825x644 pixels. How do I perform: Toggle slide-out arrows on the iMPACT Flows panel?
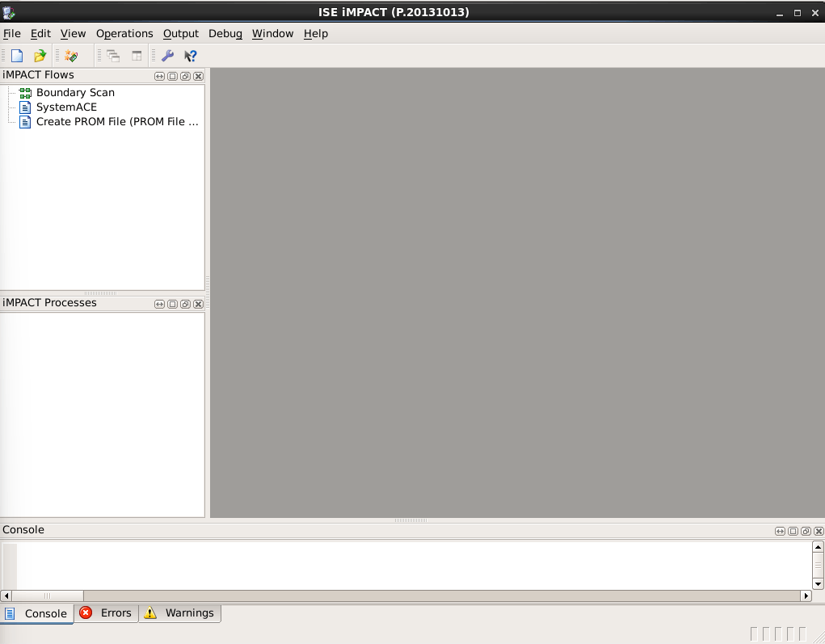(159, 76)
